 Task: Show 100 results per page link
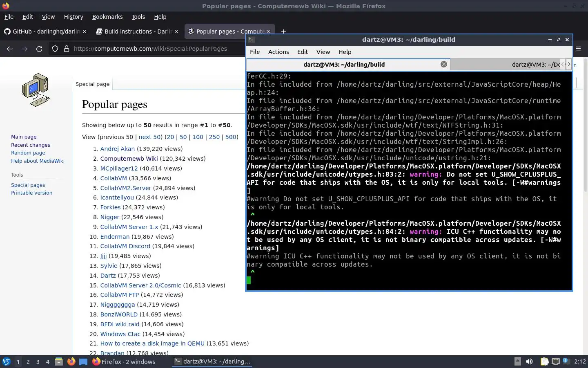point(198,137)
